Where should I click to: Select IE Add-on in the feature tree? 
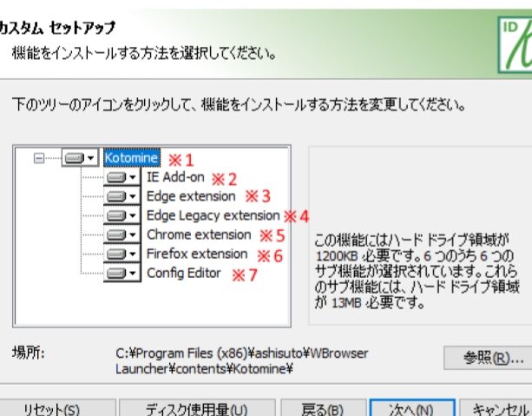pyautogui.click(x=174, y=177)
